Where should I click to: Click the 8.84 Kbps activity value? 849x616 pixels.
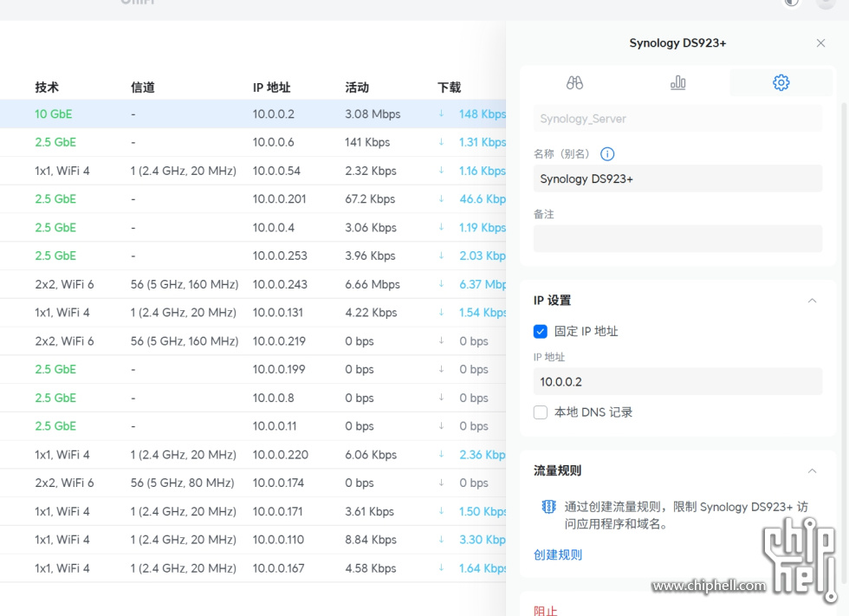(371, 540)
